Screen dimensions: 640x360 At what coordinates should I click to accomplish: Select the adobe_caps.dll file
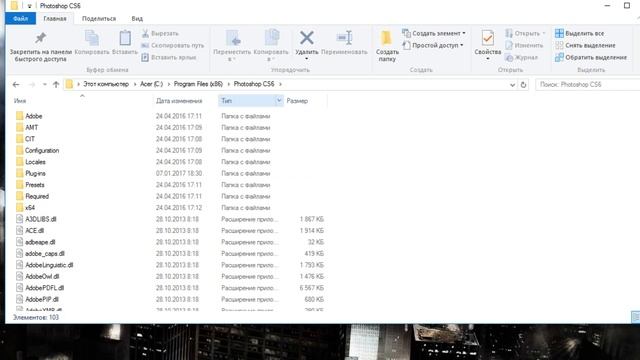[44, 253]
